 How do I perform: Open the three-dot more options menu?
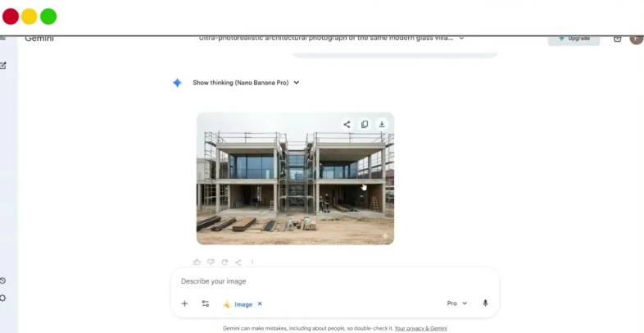[x=252, y=262]
